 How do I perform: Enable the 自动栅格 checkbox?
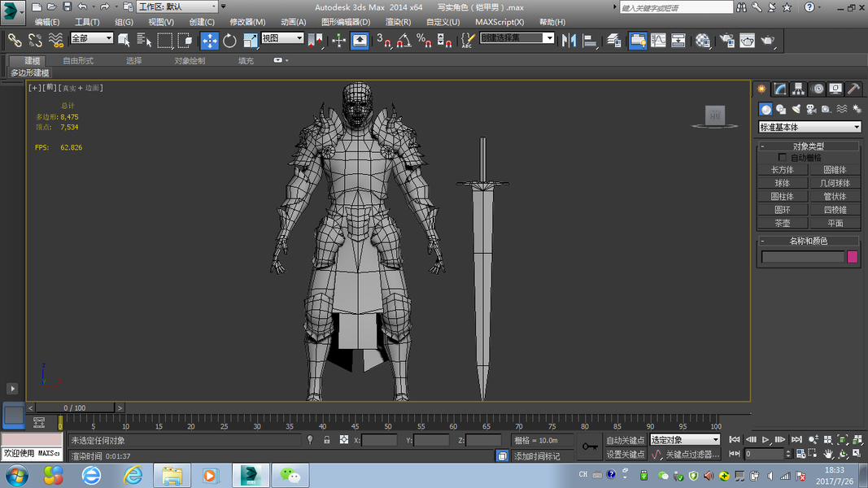point(783,157)
